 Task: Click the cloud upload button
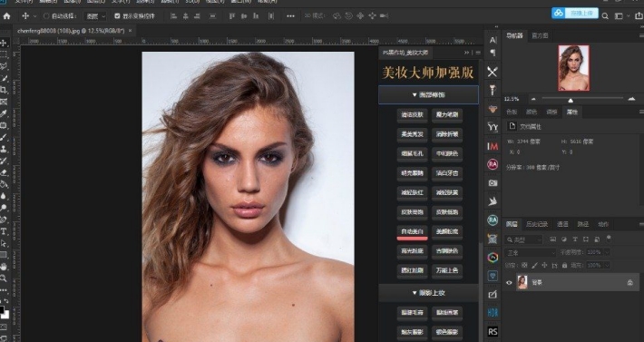pos(574,13)
